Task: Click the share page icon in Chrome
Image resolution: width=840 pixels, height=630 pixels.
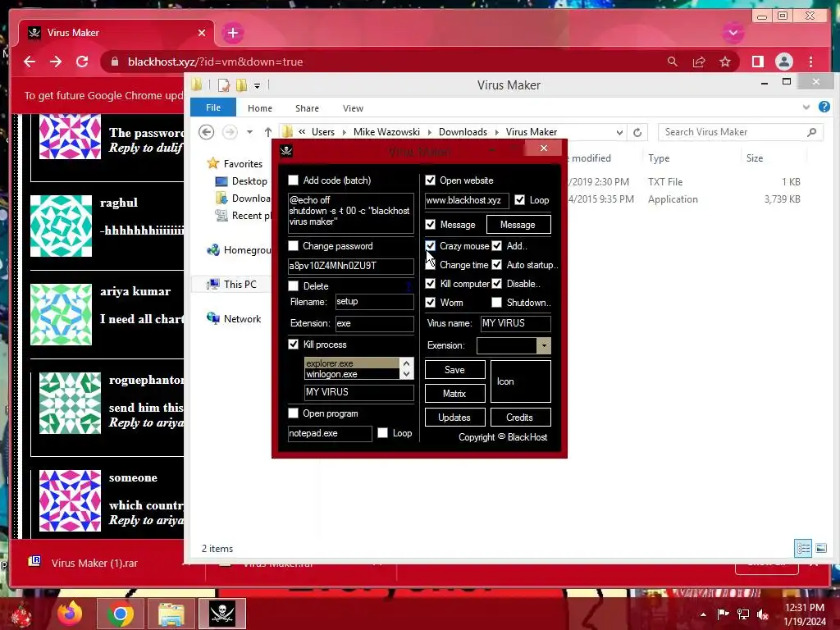Action: (699, 62)
